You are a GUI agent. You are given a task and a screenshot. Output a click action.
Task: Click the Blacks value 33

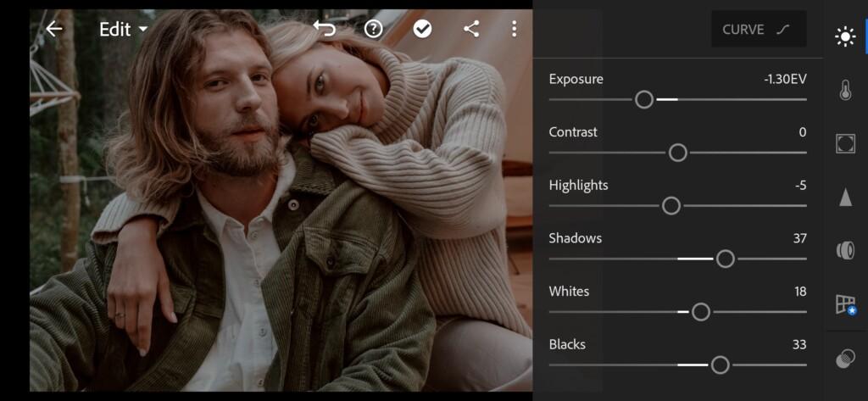[799, 344]
